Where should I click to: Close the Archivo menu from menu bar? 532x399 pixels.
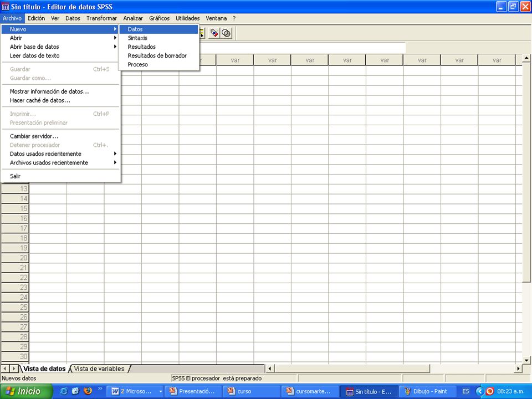tap(12, 18)
